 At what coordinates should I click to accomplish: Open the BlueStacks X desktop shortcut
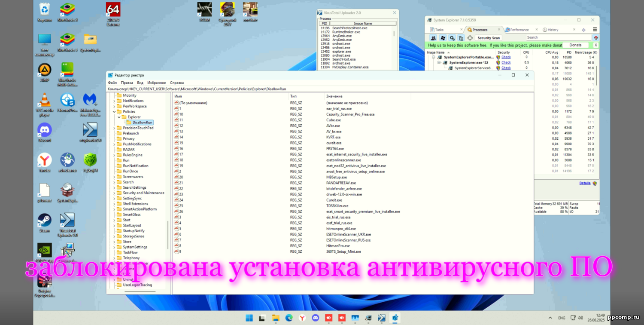pos(67,12)
